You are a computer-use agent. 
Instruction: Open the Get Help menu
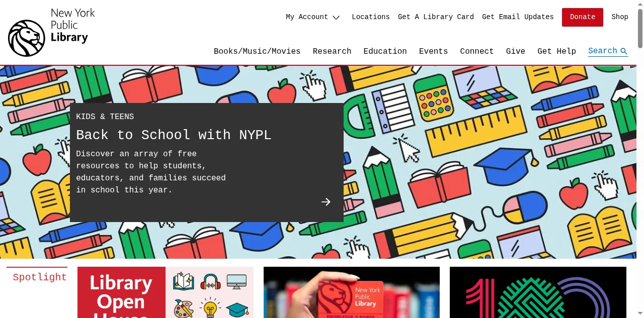[x=556, y=51]
